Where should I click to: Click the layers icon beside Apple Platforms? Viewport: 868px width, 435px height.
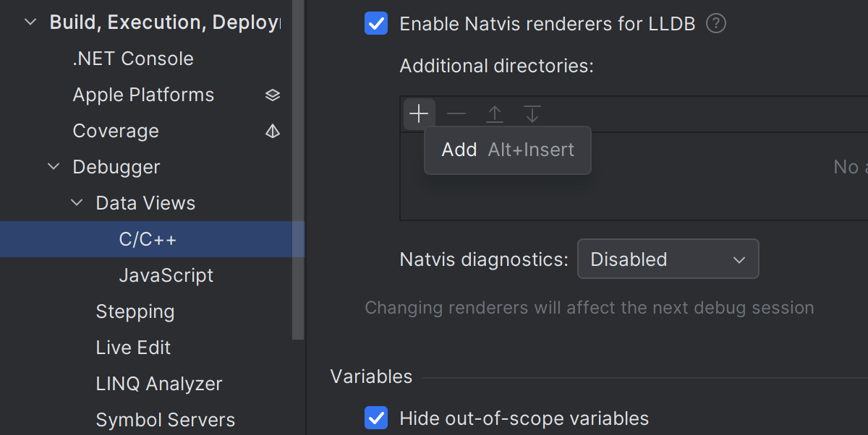tap(273, 95)
